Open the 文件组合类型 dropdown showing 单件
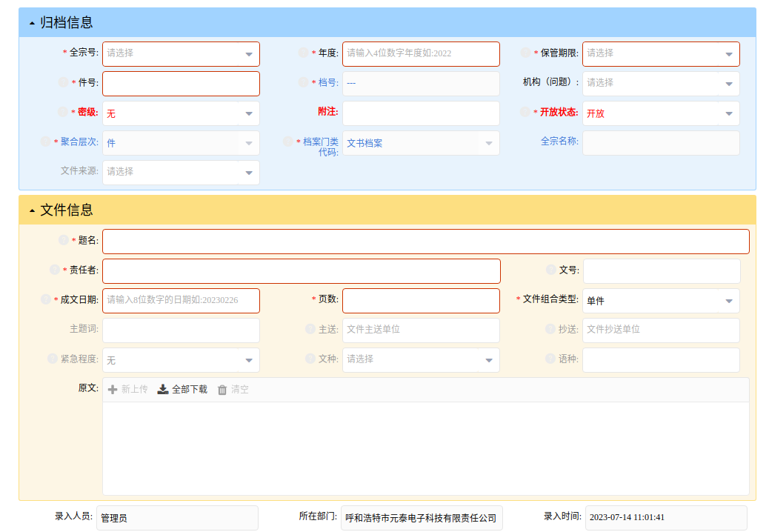The width and height of the screenshot is (769, 532). 661,301
